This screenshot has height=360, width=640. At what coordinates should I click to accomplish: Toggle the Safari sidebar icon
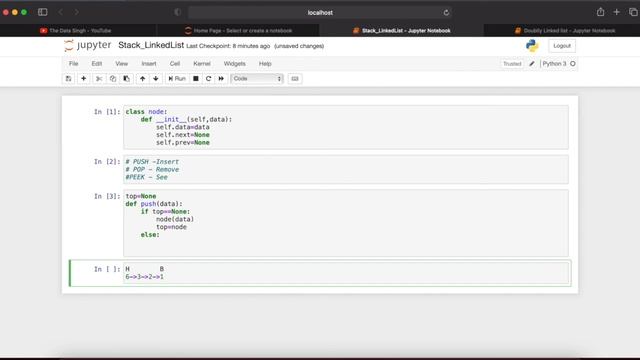pos(42,12)
